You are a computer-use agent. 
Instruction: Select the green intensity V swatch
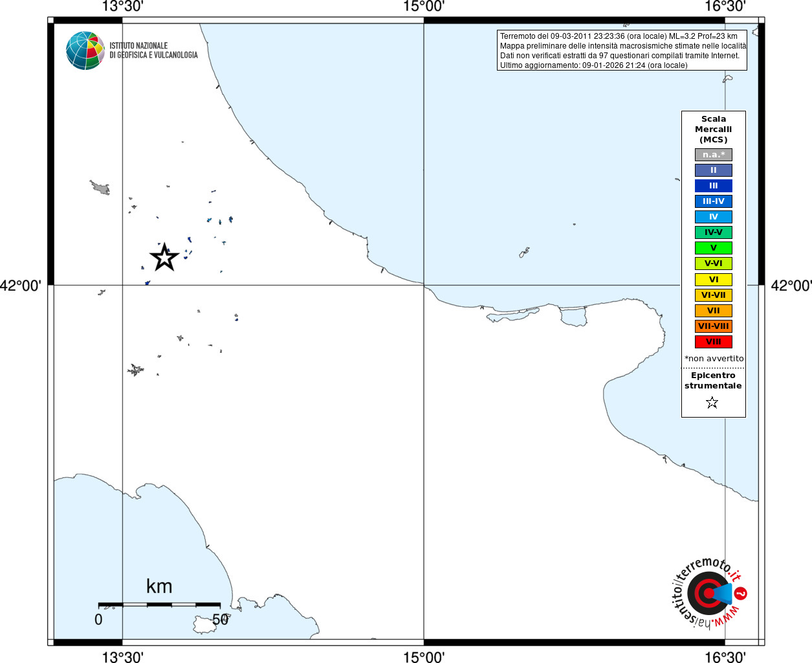[714, 248]
